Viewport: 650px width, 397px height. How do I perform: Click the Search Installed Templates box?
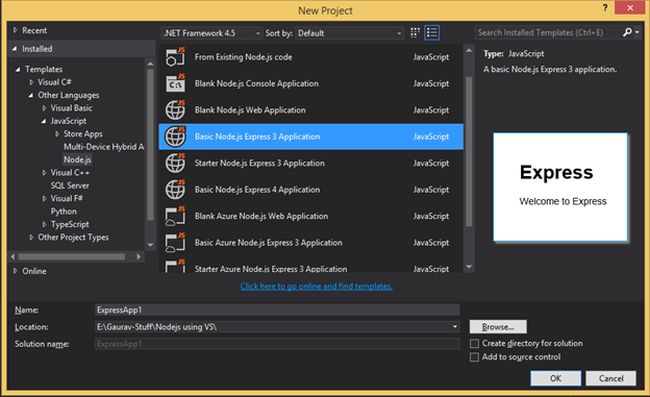point(548,32)
